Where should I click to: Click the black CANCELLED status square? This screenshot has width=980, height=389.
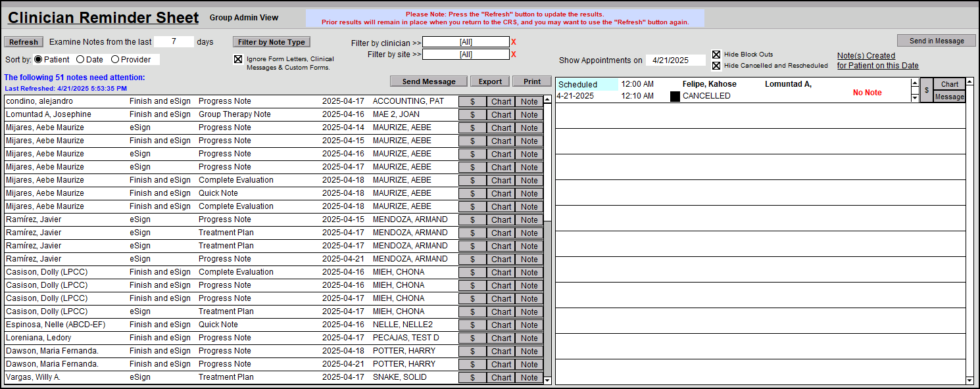[675, 96]
